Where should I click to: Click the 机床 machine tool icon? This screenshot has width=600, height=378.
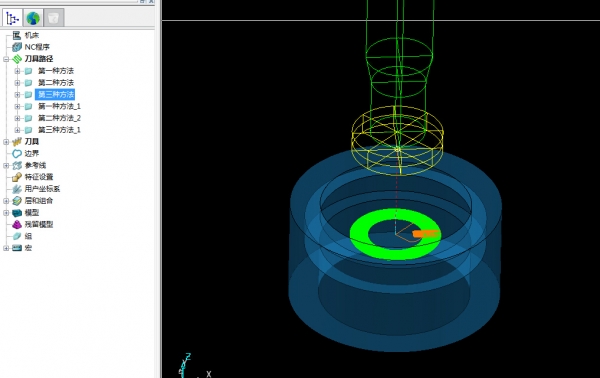coord(16,36)
